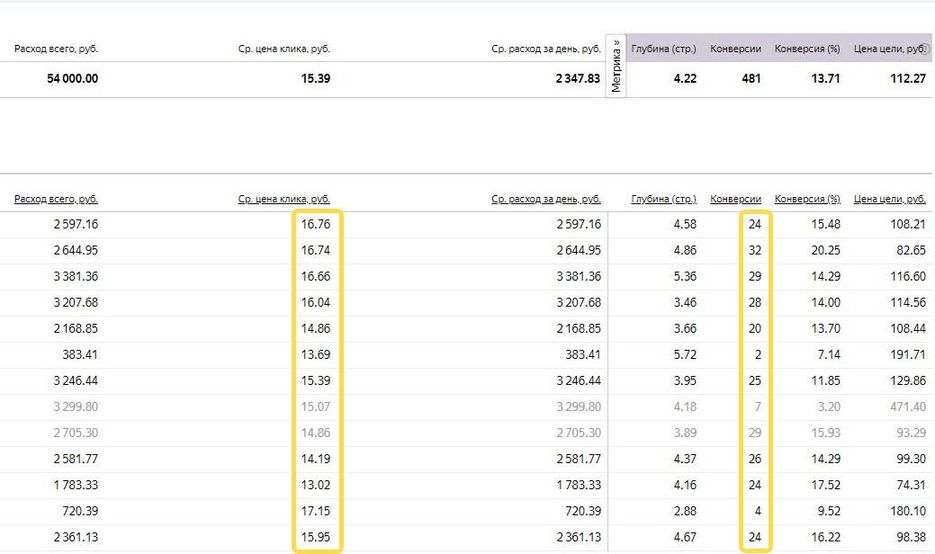The height and width of the screenshot is (554, 935).
Task: Select the summary average daily spend 2 347.83
Action: click(x=578, y=78)
